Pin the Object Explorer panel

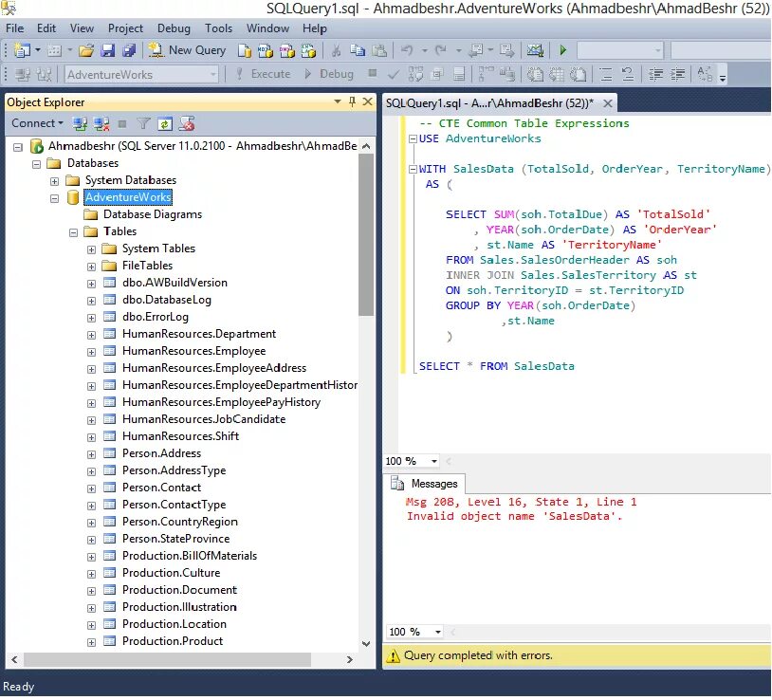coord(352,101)
